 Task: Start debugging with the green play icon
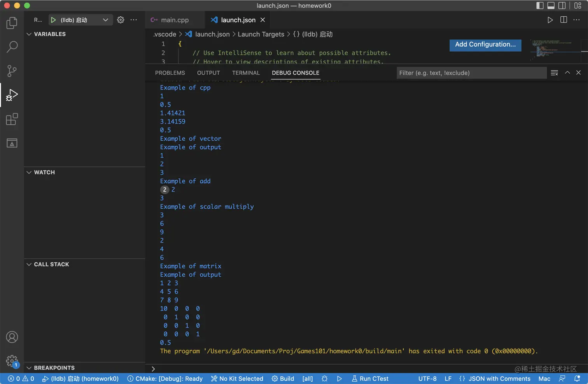[53, 20]
